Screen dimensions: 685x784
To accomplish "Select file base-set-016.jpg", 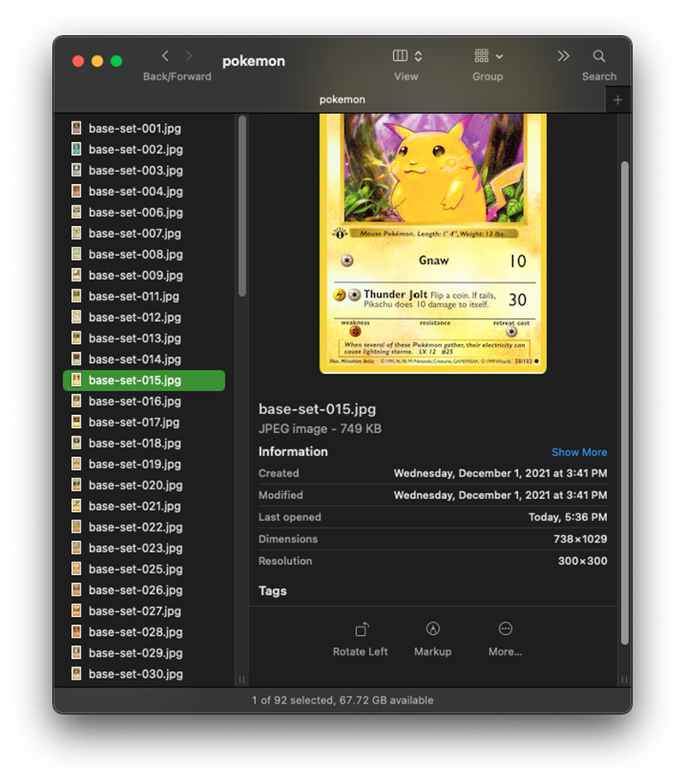I will 144,401.
